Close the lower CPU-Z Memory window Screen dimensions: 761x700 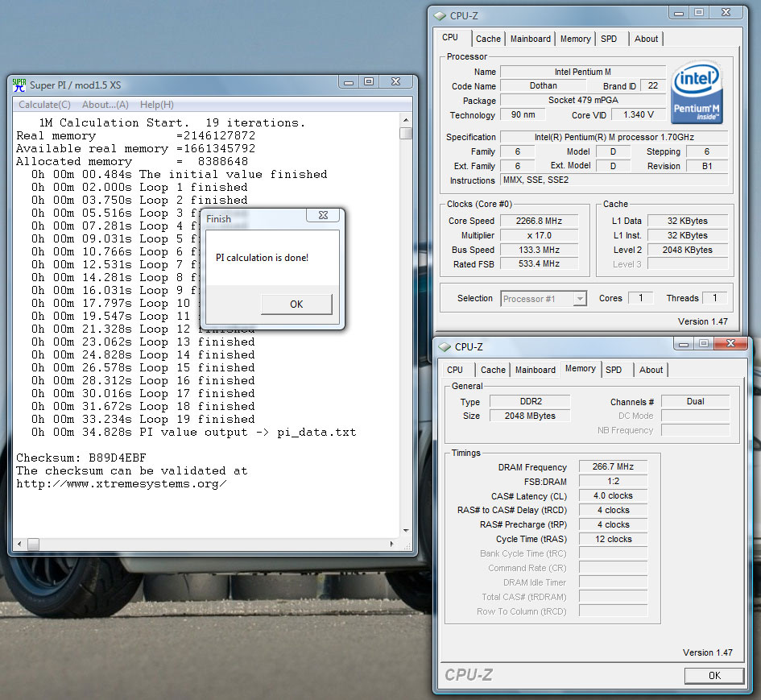[x=731, y=344]
